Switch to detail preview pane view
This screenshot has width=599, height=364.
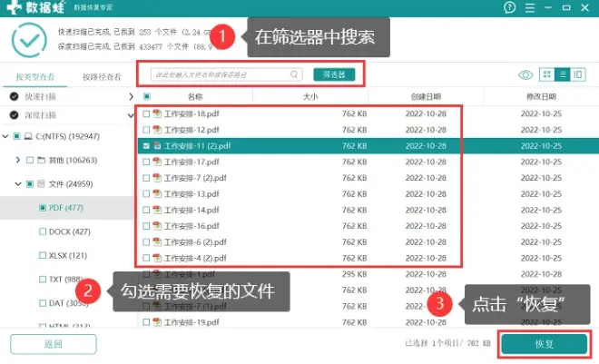(578, 74)
